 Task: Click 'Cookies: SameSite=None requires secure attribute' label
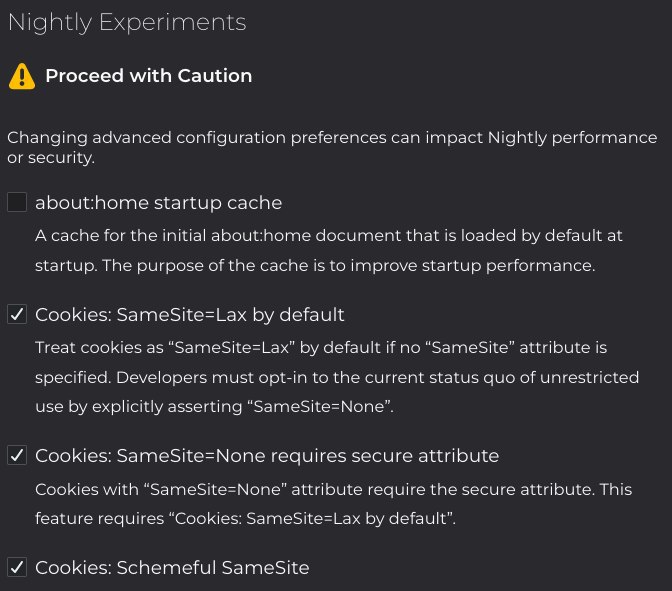click(x=267, y=456)
